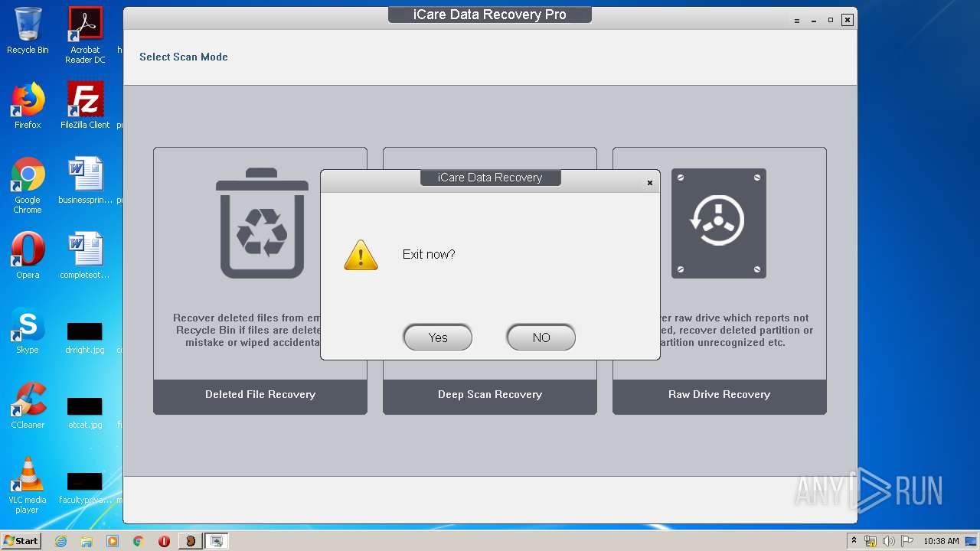Open media player from taskbar

click(113, 541)
